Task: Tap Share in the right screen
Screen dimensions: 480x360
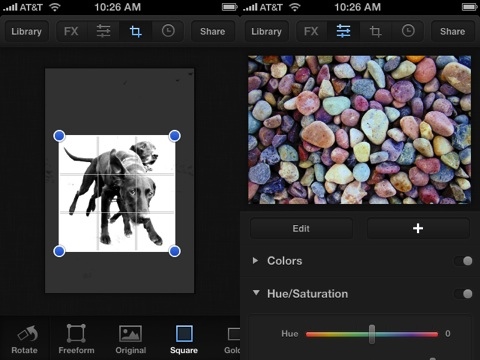Action: coord(452,31)
